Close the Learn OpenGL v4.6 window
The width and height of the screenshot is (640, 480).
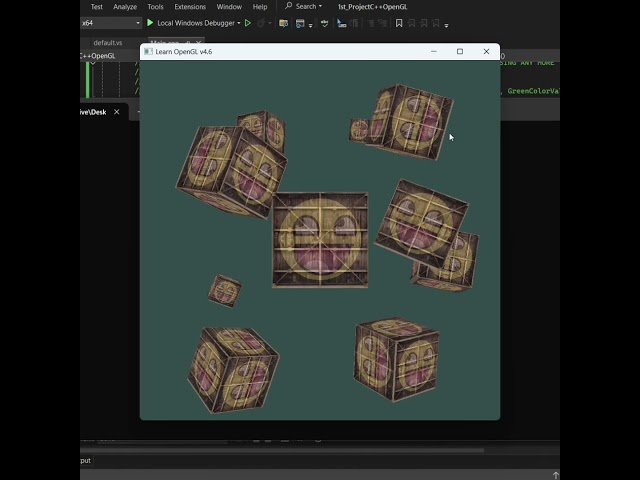[x=486, y=51]
